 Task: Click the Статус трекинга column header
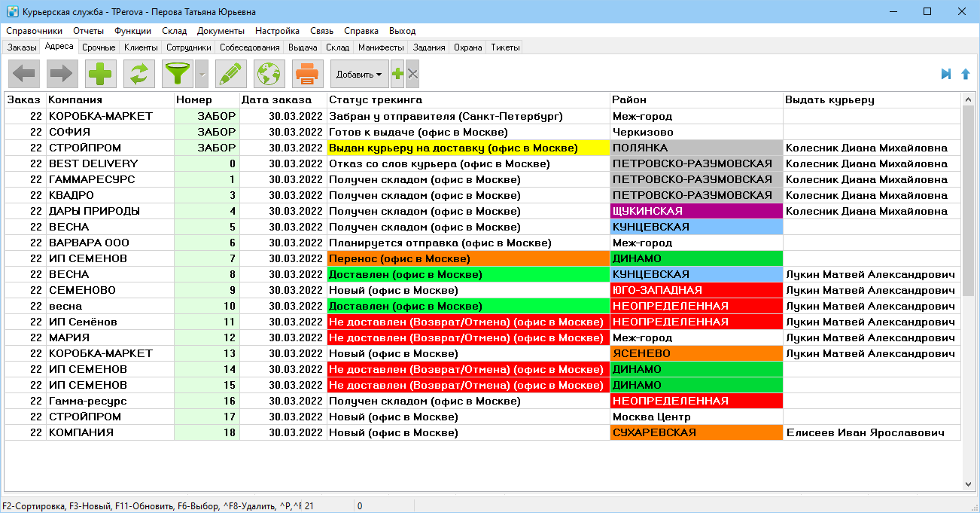coord(468,99)
